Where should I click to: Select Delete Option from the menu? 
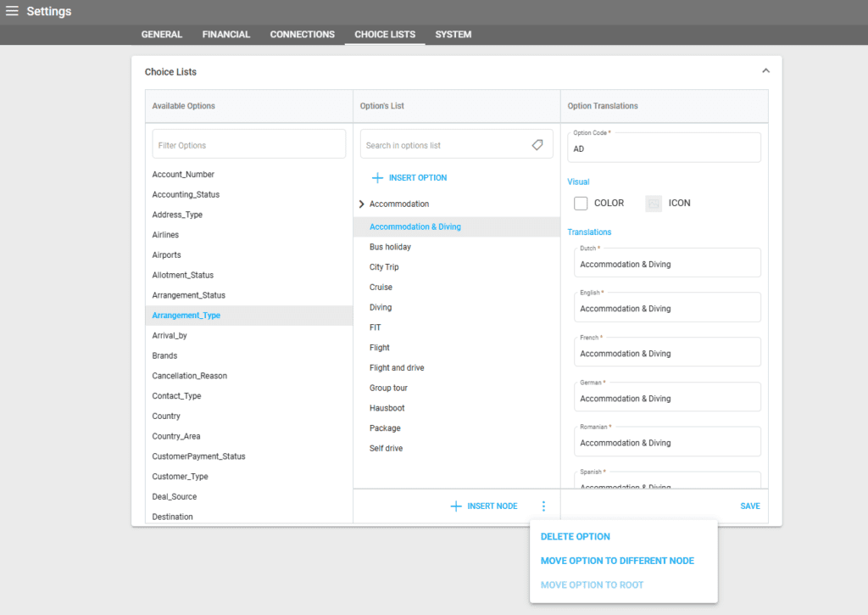tap(575, 537)
